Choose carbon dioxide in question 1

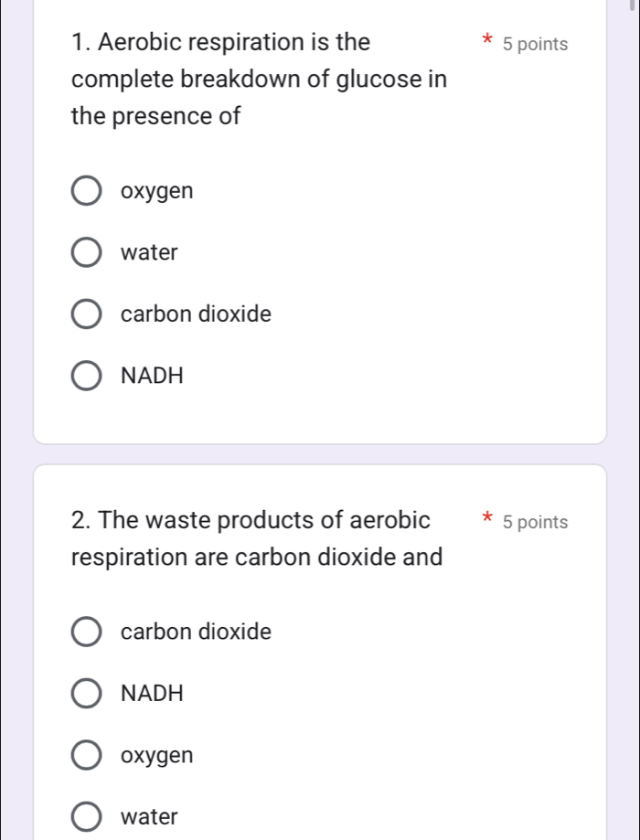86,314
